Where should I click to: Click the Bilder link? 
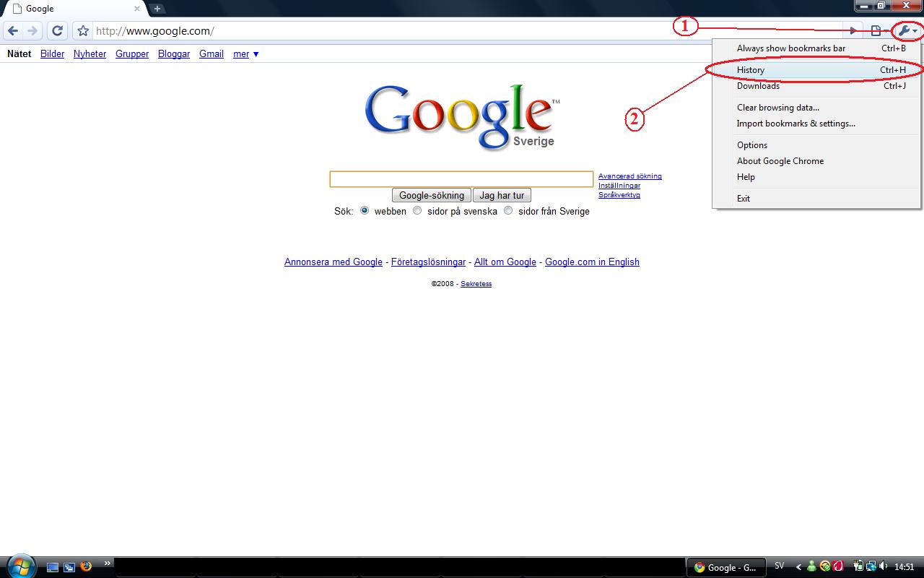(52, 54)
